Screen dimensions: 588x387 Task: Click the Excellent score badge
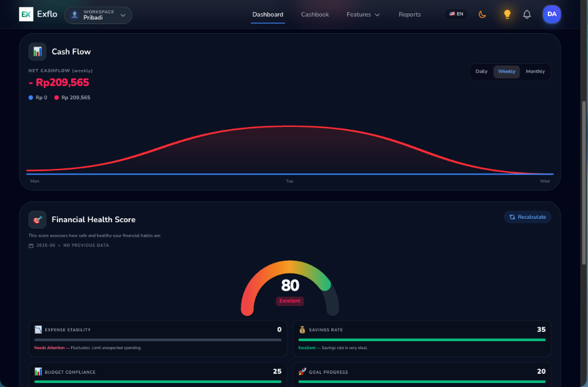point(290,301)
